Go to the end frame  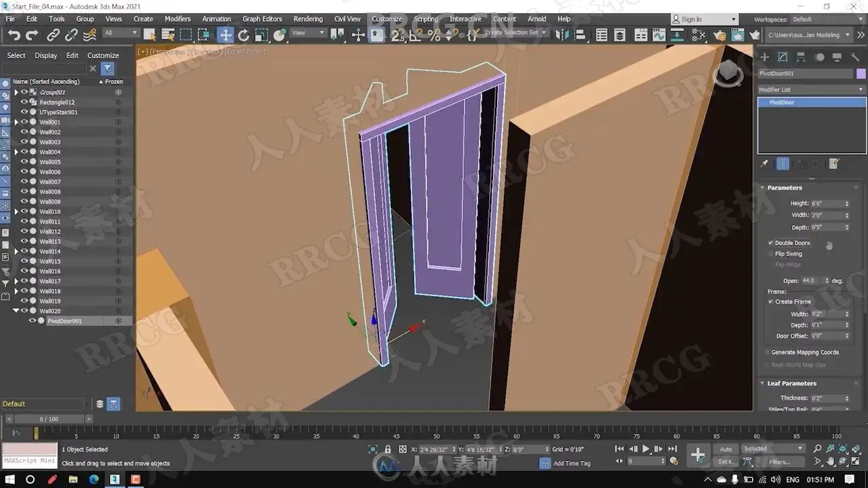(673, 449)
